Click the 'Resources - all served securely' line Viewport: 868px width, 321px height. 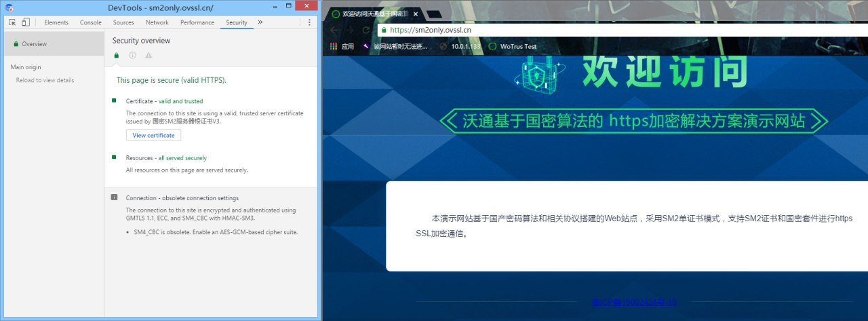(x=166, y=157)
